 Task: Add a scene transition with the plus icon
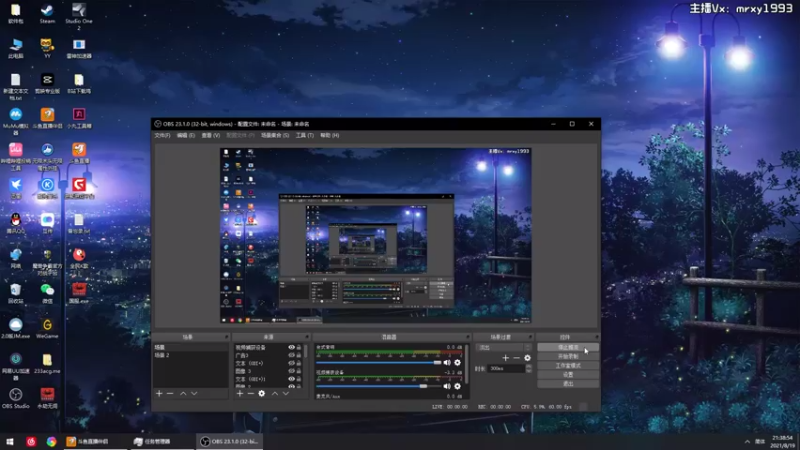click(x=506, y=358)
